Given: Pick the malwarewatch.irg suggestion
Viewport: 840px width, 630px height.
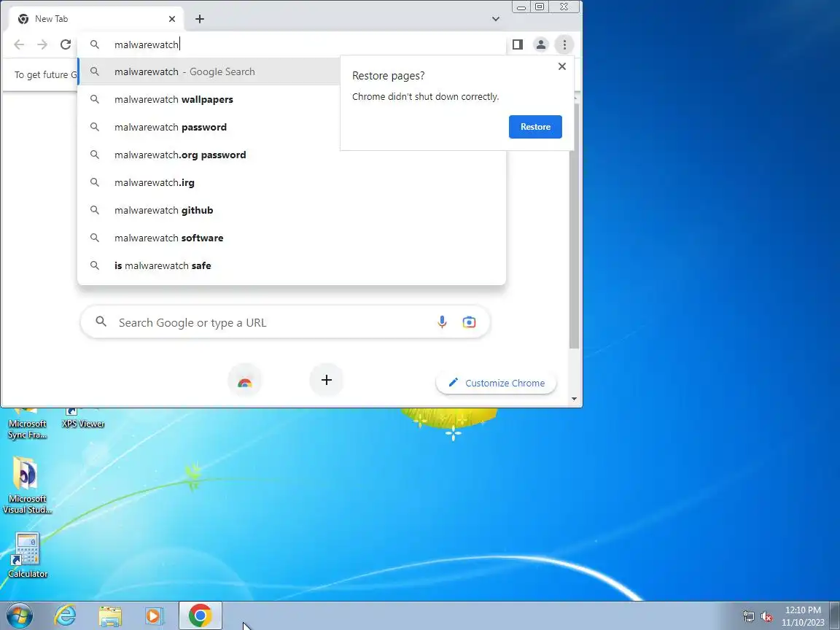Looking at the screenshot, I should (292, 183).
